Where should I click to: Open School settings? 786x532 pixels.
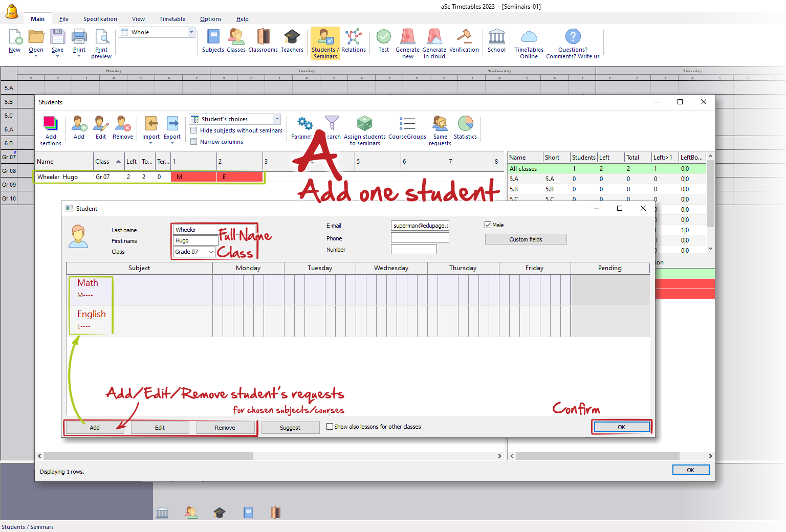496,41
